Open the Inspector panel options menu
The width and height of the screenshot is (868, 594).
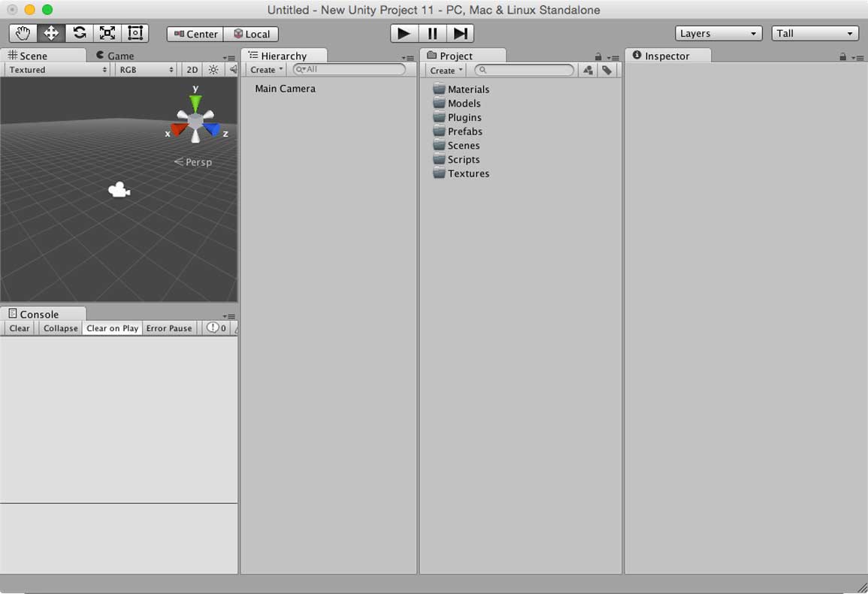pos(857,58)
